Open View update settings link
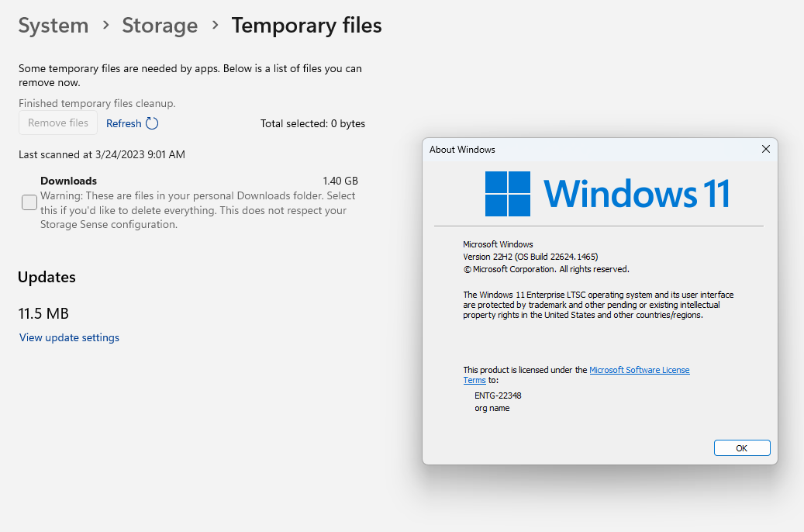The height and width of the screenshot is (532, 804). pyautogui.click(x=69, y=337)
